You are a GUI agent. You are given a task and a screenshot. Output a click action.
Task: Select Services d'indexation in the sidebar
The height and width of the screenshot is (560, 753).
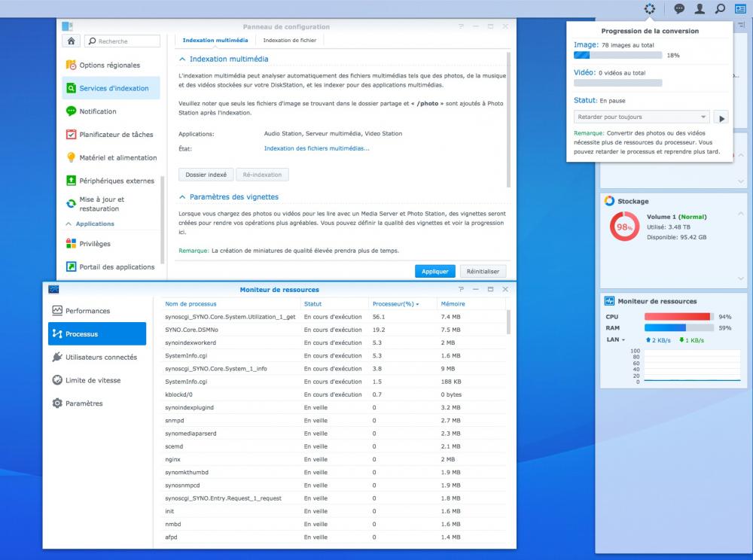pos(111,88)
